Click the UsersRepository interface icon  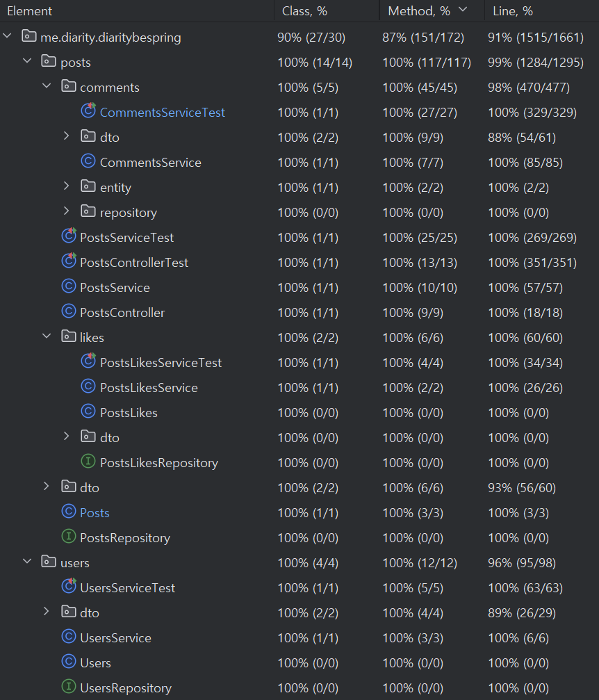click(x=68, y=686)
